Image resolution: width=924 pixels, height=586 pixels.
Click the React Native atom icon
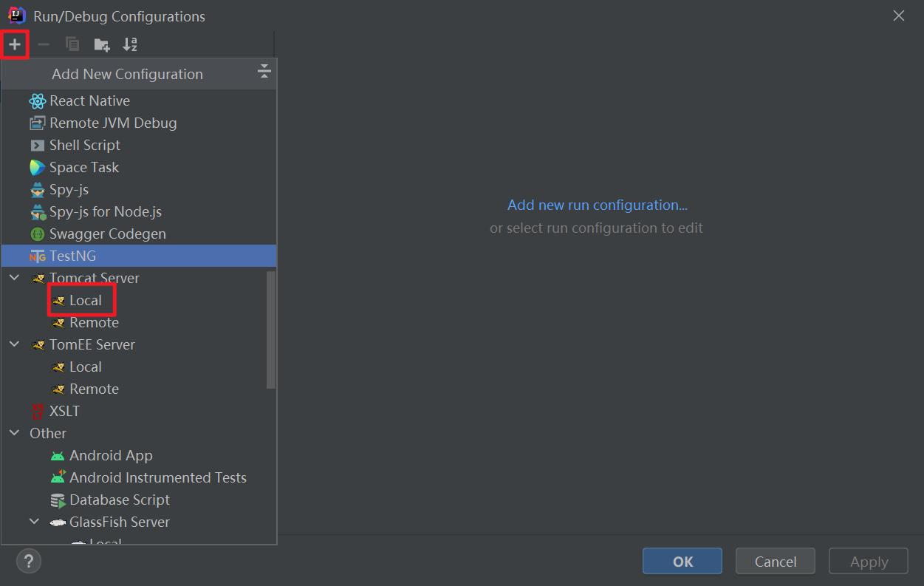(x=38, y=101)
